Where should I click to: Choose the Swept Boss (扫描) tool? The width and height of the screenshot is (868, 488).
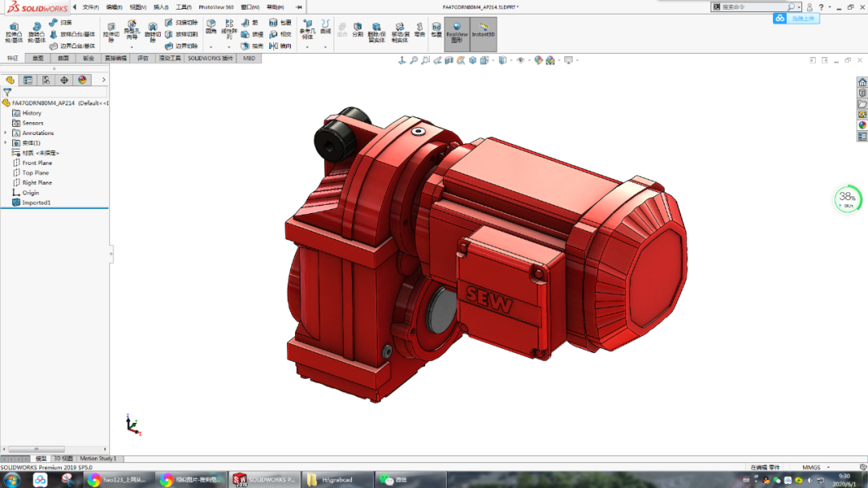tap(61, 23)
